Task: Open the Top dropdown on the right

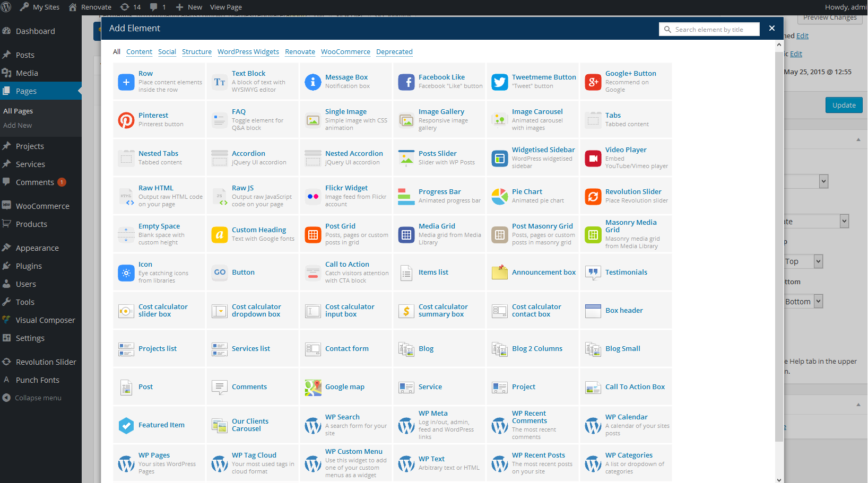Action: 803,261
